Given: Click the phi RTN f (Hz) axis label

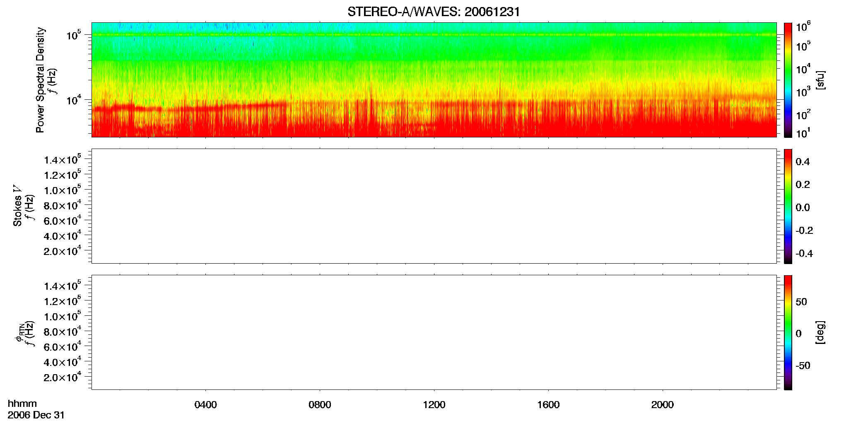Looking at the screenshot, I should point(24,333).
